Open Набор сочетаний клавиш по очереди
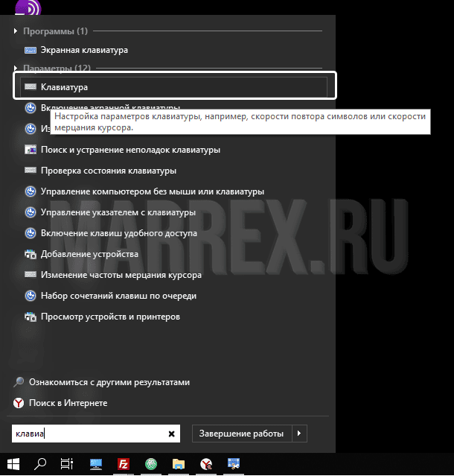This screenshot has width=454, height=476. 118,296
